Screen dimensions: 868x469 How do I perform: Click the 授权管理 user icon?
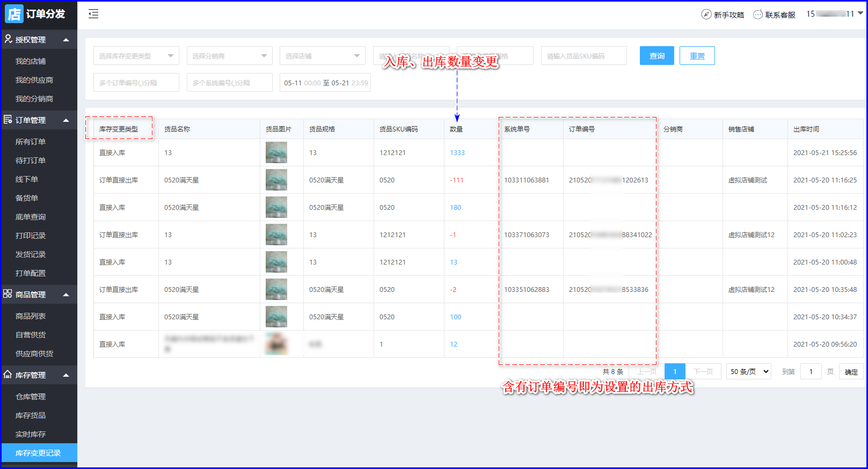(x=8, y=39)
